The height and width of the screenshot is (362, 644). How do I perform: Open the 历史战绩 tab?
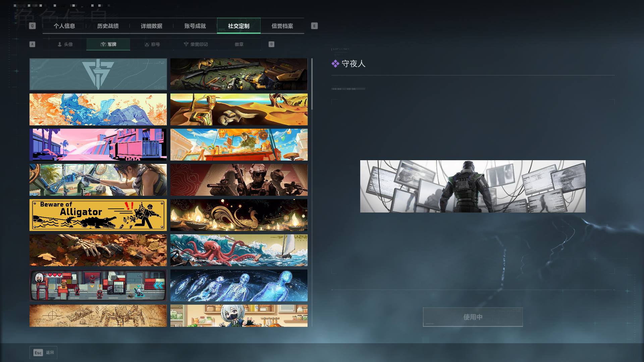click(x=108, y=26)
